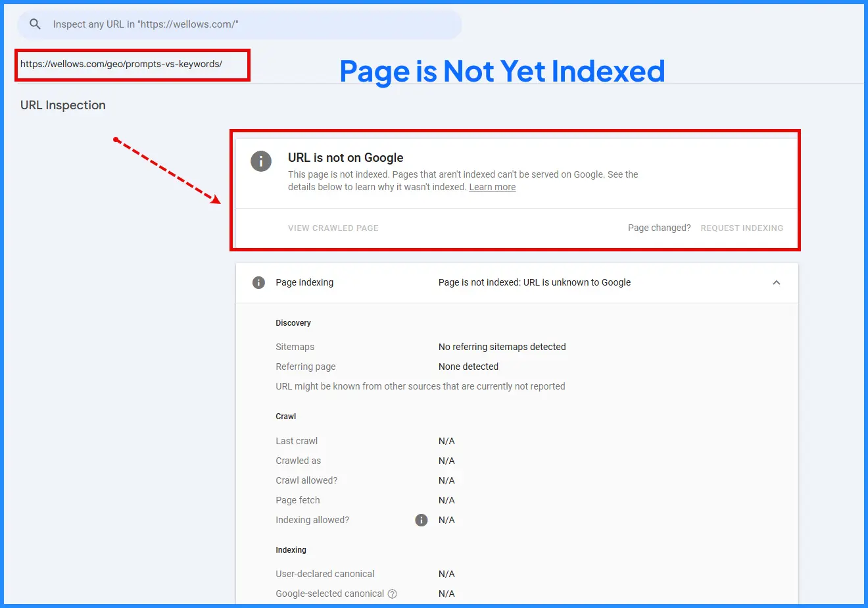The image size is (868, 608).
Task: Click "No referring sitemaps detected" value
Action: point(502,347)
